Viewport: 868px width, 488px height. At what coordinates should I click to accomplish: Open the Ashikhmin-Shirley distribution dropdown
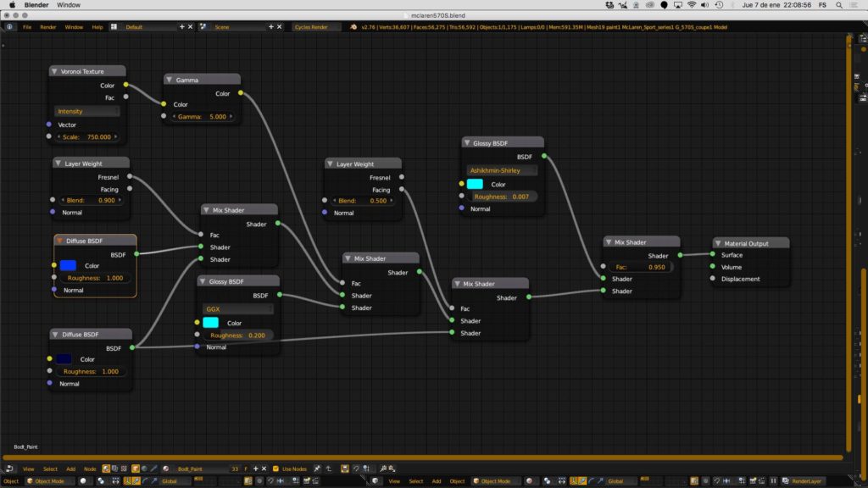click(504, 170)
